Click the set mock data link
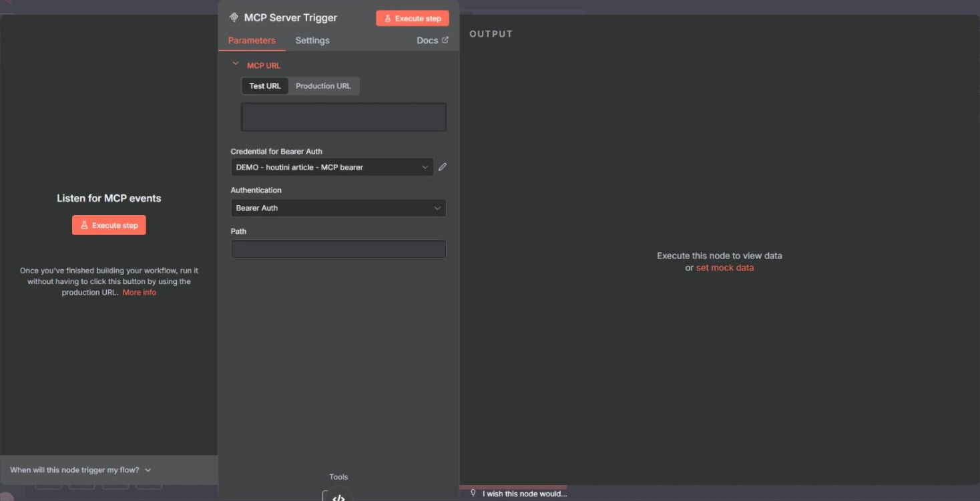The width and height of the screenshot is (980, 501). coord(725,268)
